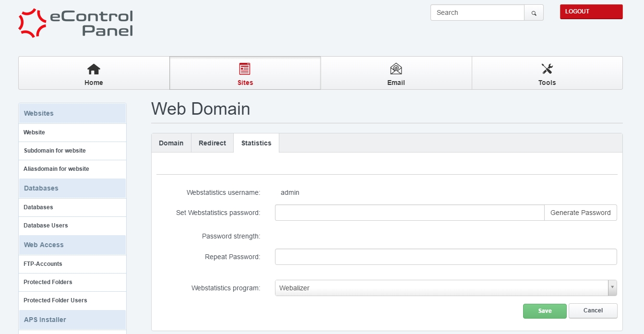The height and width of the screenshot is (334, 644).
Task: Switch to the Redirect tab
Action: pyautogui.click(x=212, y=143)
